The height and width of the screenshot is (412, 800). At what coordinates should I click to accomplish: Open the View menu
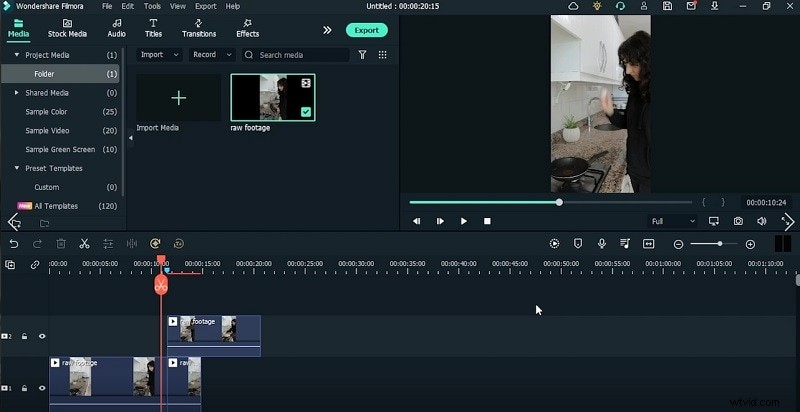point(178,6)
